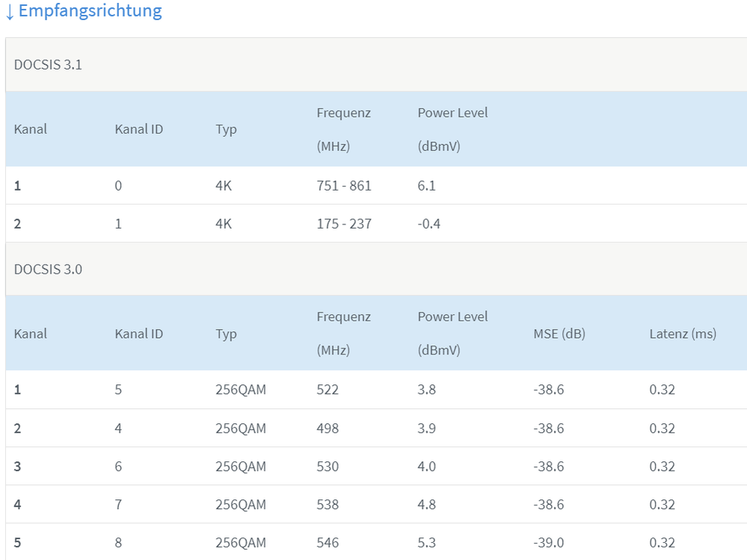Click the Frequenz (MHz) header in DOCSIS 3.1
Image resolution: width=747 pixels, height=560 pixels.
point(343,129)
